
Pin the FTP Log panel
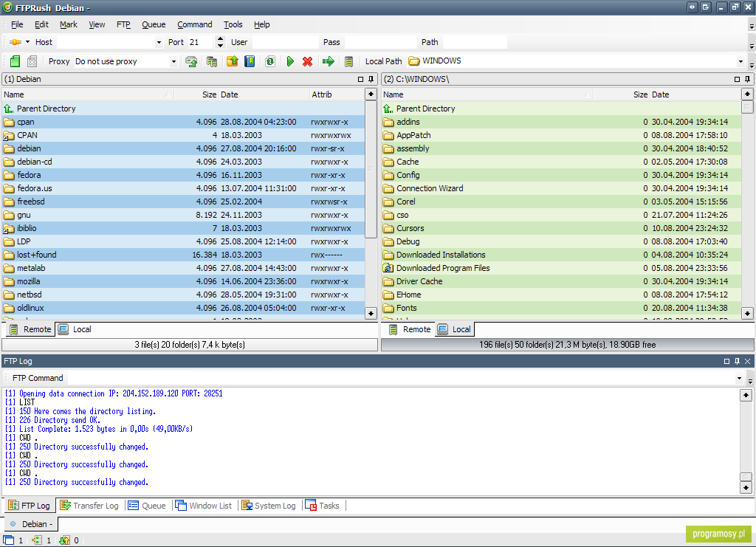click(x=737, y=362)
